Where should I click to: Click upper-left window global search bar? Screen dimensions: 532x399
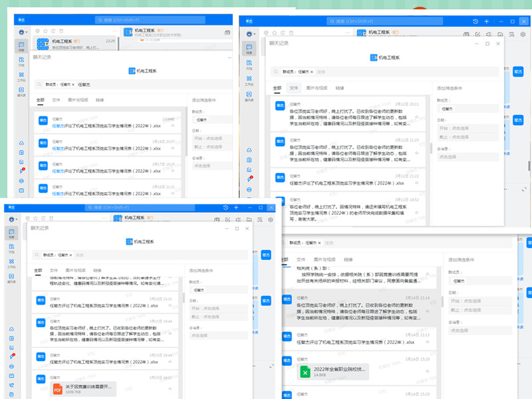(150, 20)
